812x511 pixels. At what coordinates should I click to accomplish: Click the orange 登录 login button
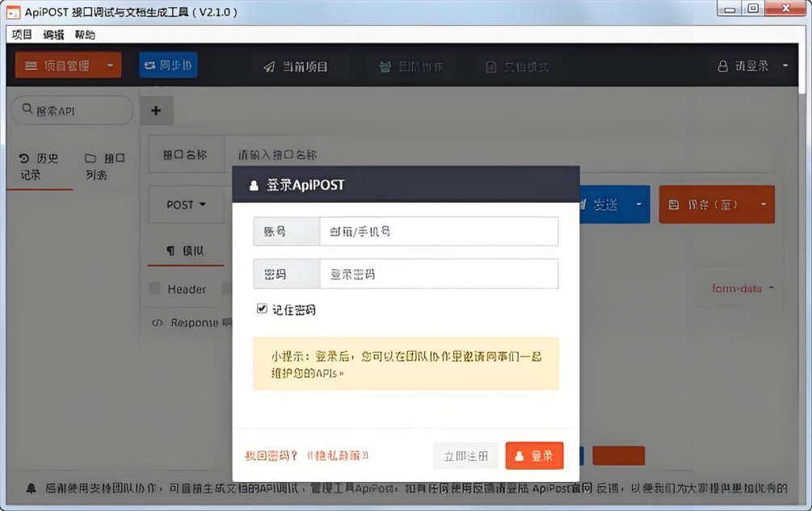[x=534, y=456]
